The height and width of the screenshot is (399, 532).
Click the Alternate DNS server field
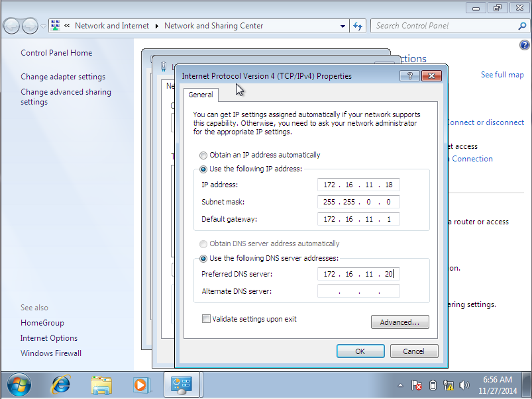(358, 291)
